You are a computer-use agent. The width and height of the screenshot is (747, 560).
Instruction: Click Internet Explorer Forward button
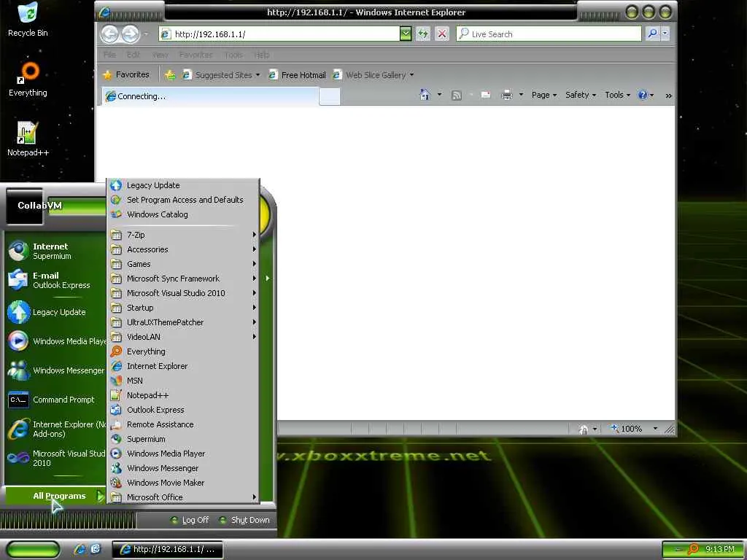(130, 34)
